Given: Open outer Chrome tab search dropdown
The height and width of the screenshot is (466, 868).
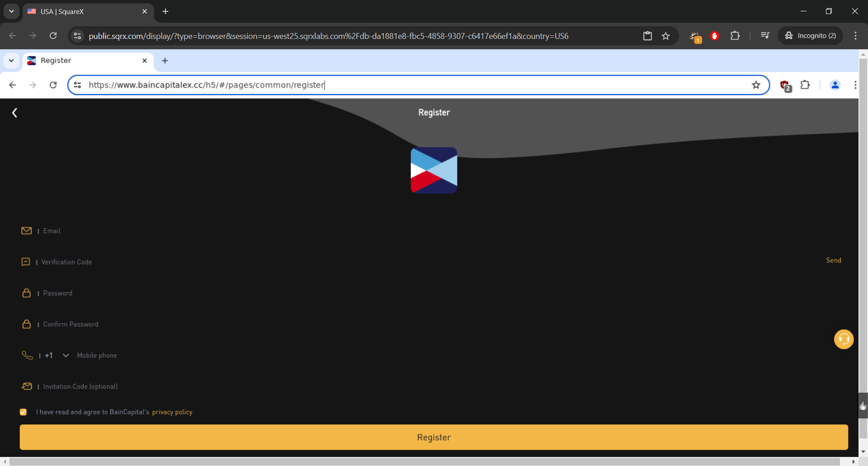Looking at the screenshot, I should (x=11, y=11).
